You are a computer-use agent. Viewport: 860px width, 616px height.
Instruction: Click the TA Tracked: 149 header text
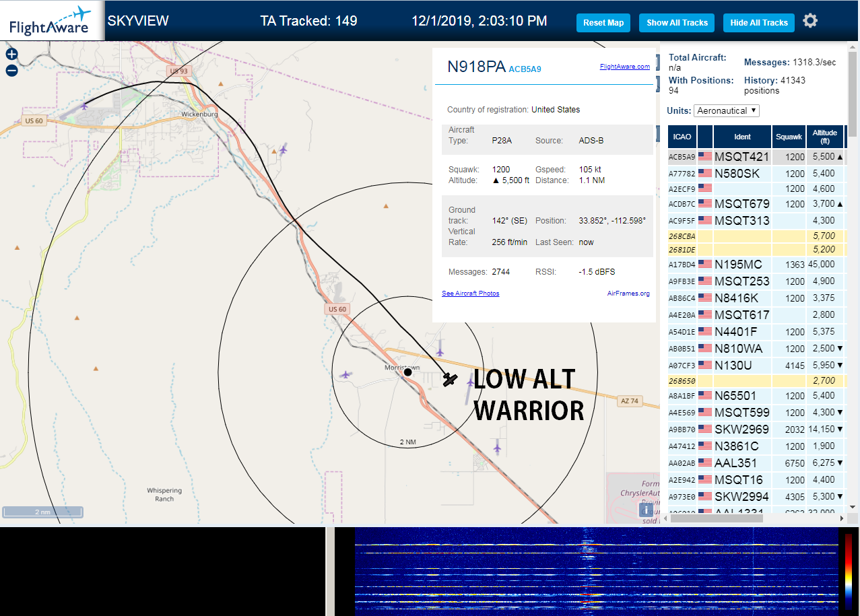[x=308, y=21]
